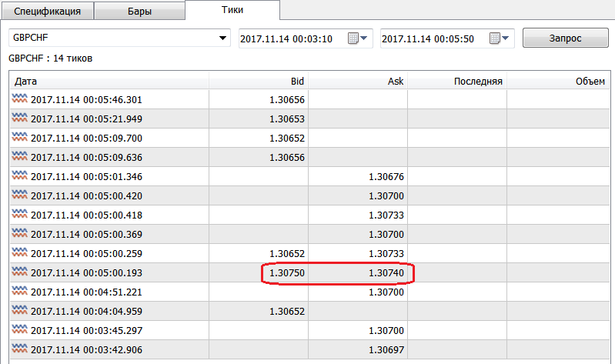This screenshot has width=615, height=364.
Task: Click the GBPCHF : 14 тиков label
Action: (50, 58)
